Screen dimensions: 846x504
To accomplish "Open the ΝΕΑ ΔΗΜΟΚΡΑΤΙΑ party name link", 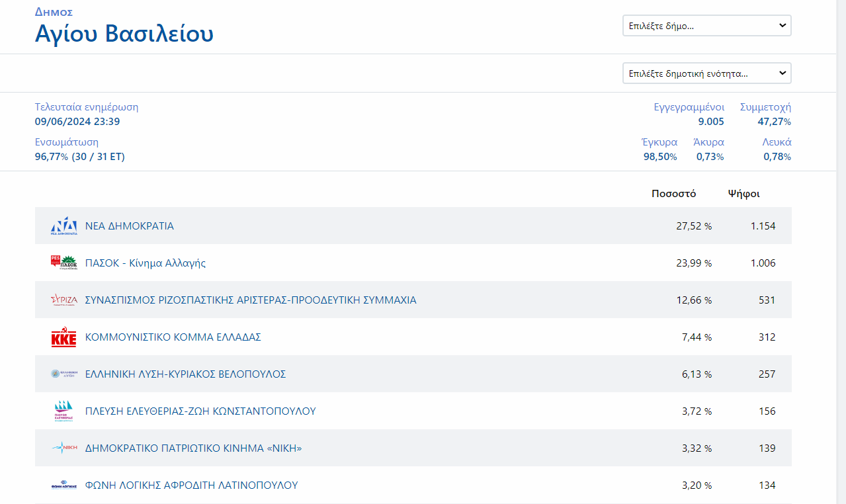I will (x=130, y=226).
